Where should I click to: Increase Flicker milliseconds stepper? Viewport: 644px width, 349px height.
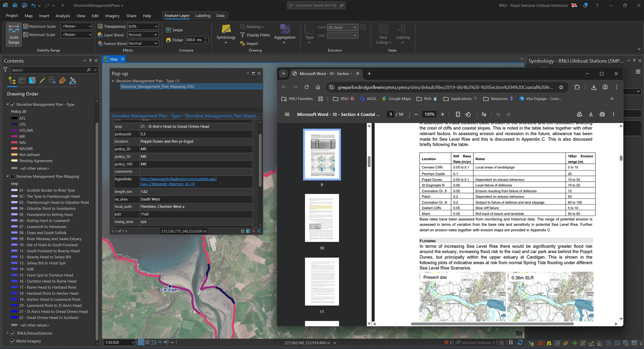click(206, 38)
